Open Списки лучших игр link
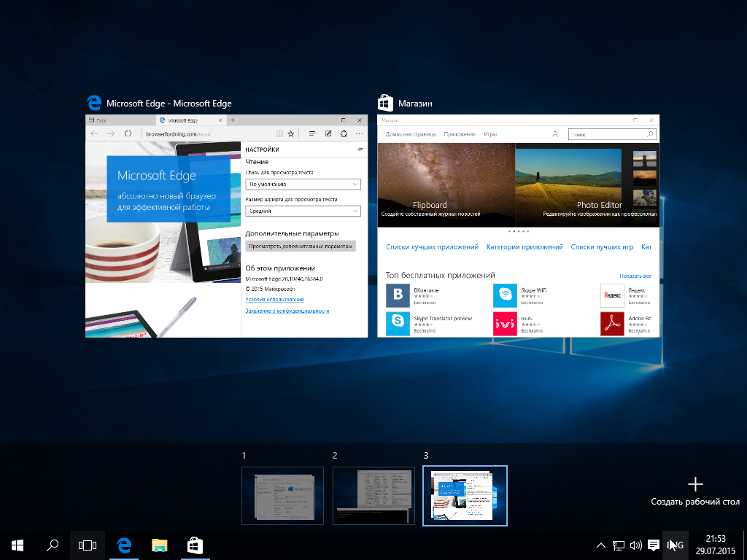Image resolution: width=747 pixels, height=560 pixels. [602, 247]
